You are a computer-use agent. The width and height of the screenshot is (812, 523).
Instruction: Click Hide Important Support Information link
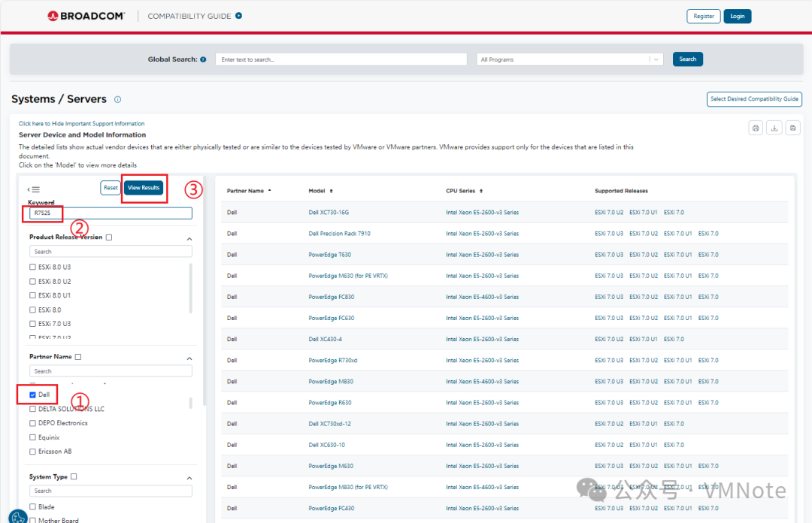[81, 124]
